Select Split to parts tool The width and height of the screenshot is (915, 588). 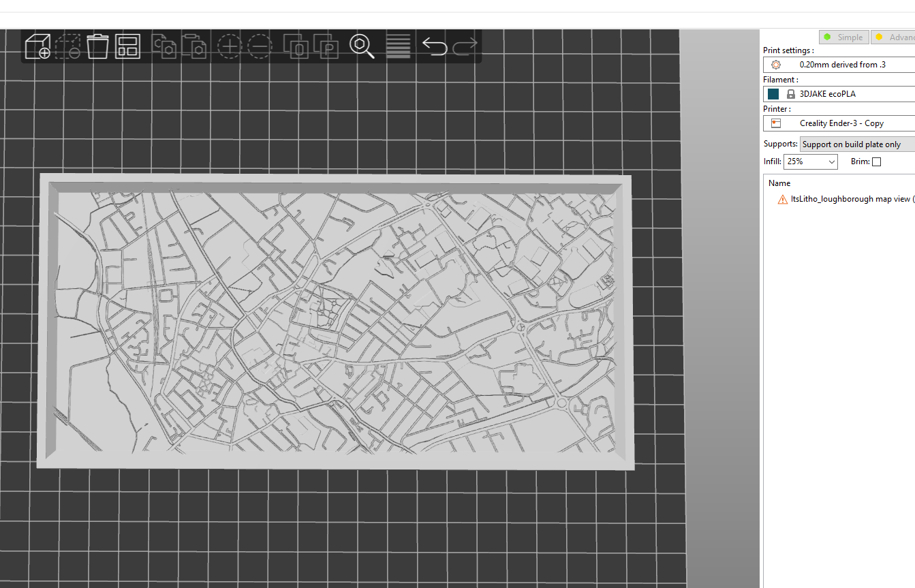(326, 46)
